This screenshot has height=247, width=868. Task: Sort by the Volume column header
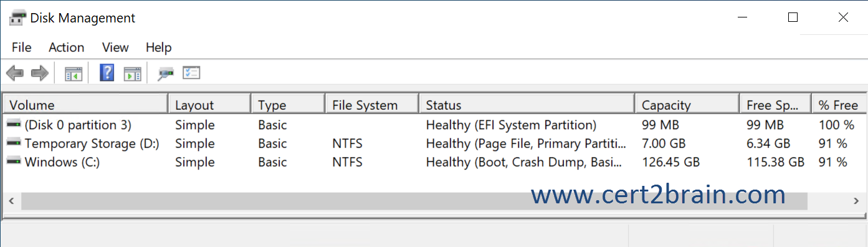click(x=86, y=105)
